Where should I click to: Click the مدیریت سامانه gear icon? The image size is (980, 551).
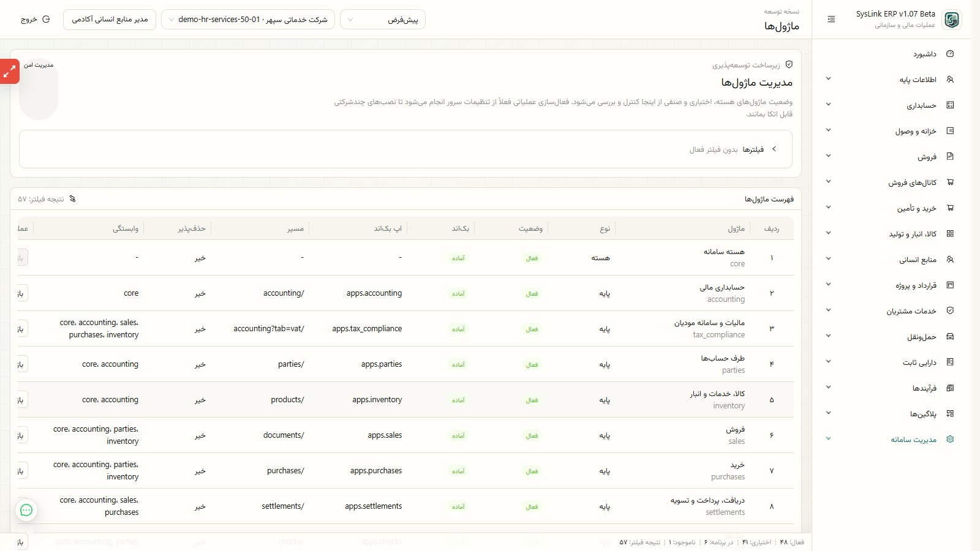click(x=950, y=440)
